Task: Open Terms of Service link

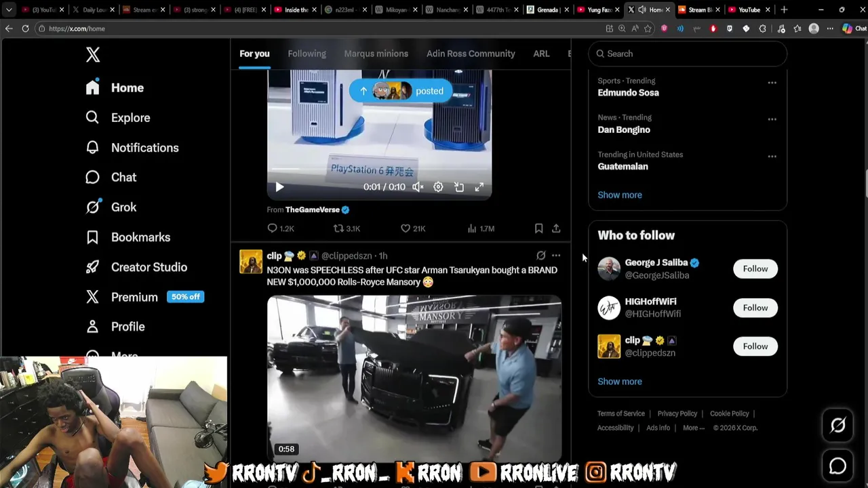Action: [620, 413]
